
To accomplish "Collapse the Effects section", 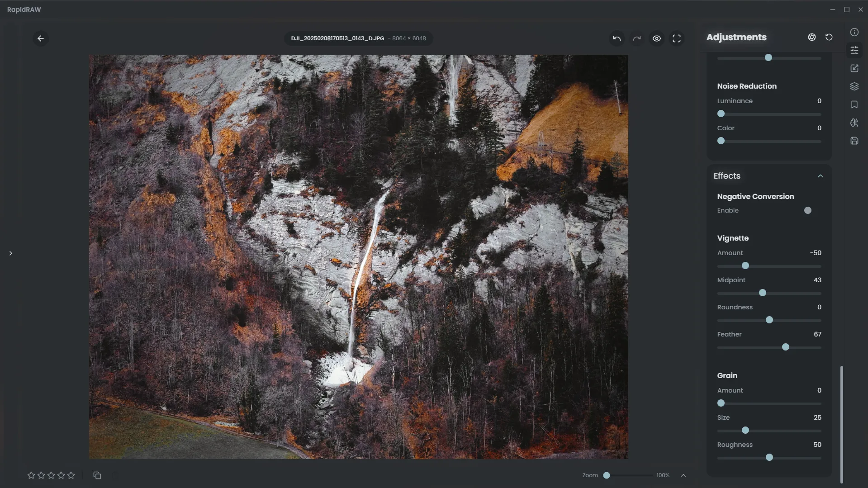I will point(820,176).
